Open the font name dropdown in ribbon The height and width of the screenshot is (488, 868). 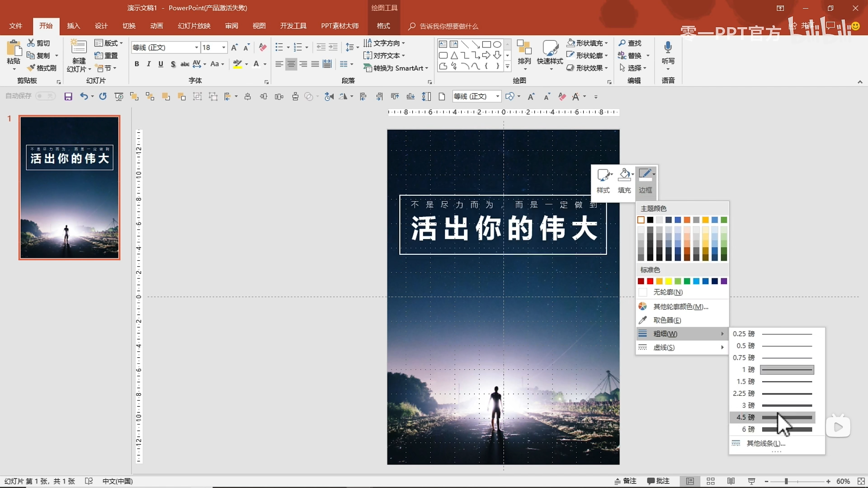click(x=196, y=47)
